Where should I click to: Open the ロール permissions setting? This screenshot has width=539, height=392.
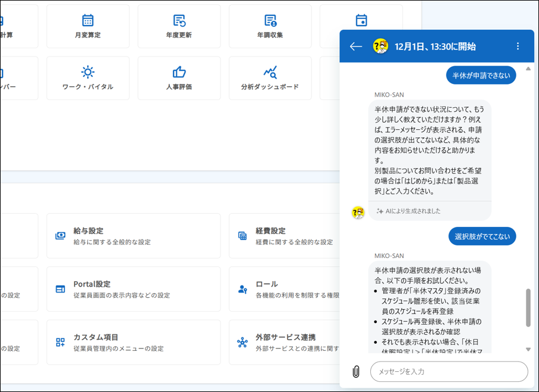coord(284,289)
